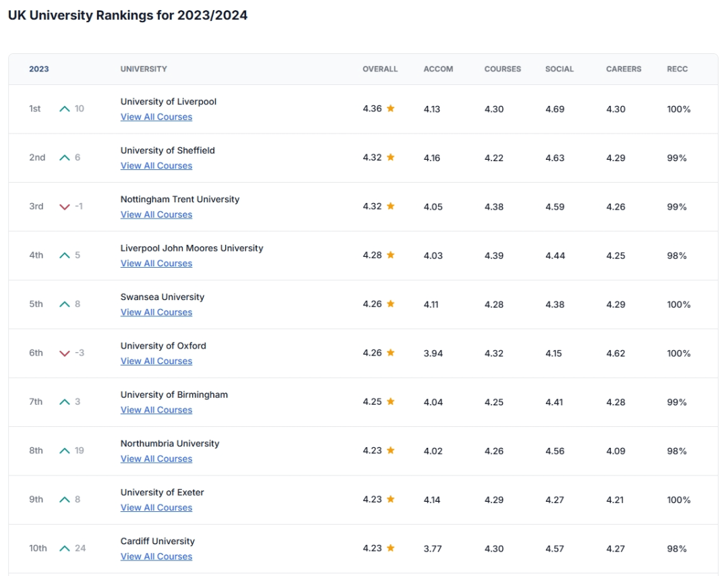The image size is (728, 576).
Task: Sort by the ACCOM column header
Action: click(438, 69)
